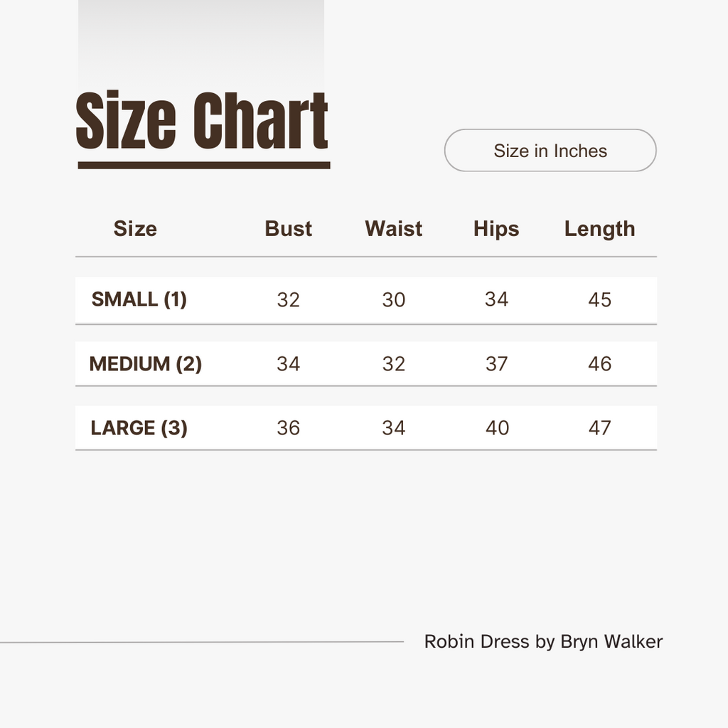Click the "MEDIUM (2)" row label
Screen dimensions: 728x728
(x=146, y=364)
